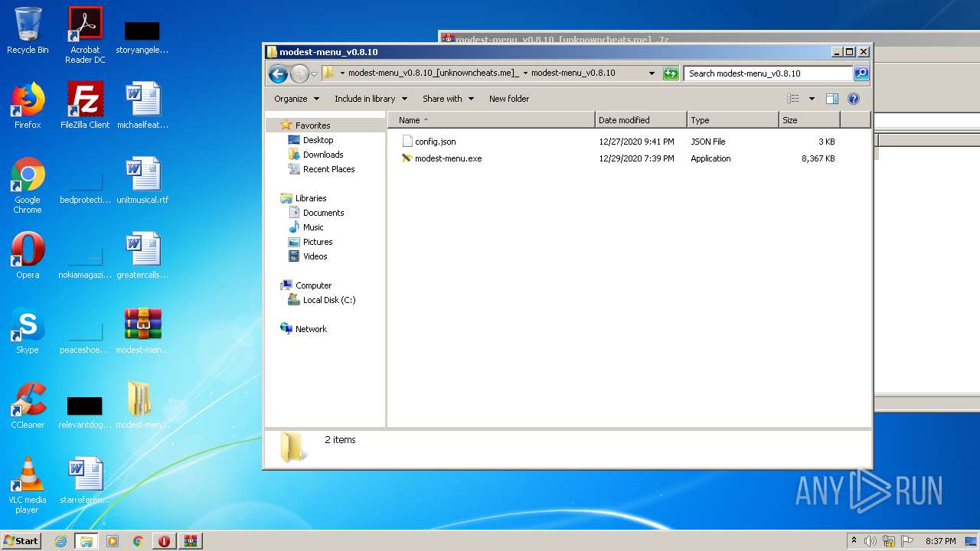The width and height of the screenshot is (980, 551).
Task: Click the search magnifier icon
Action: 861,73
